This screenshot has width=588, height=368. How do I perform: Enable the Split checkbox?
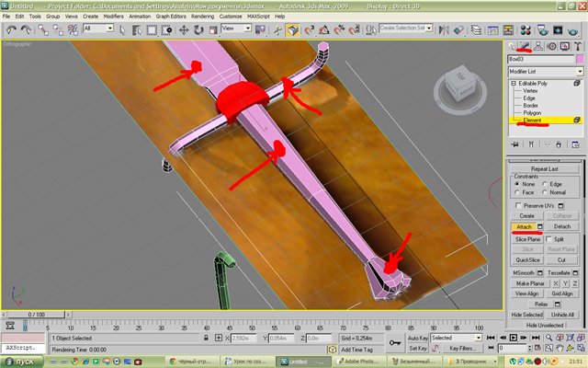548,239
